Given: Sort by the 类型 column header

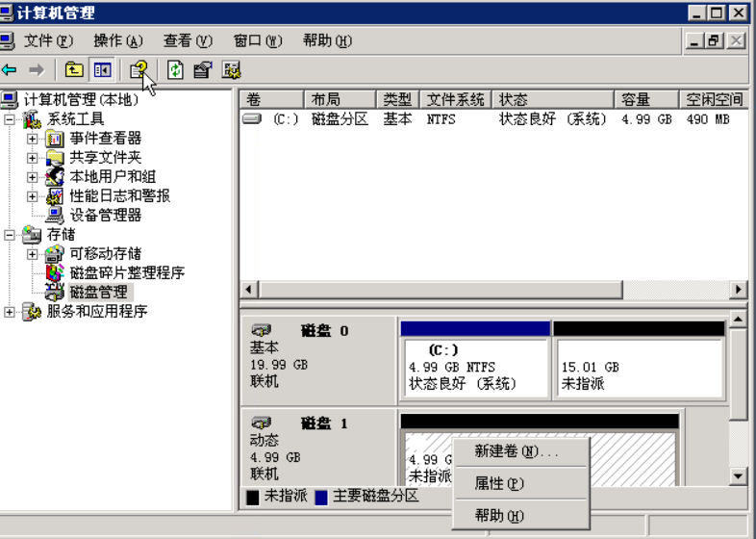Looking at the screenshot, I should 398,99.
